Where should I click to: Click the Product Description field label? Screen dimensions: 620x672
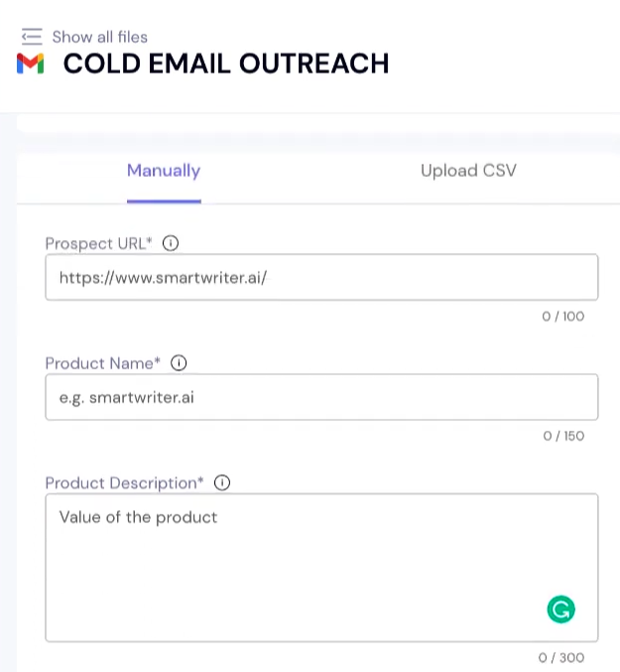tap(125, 483)
